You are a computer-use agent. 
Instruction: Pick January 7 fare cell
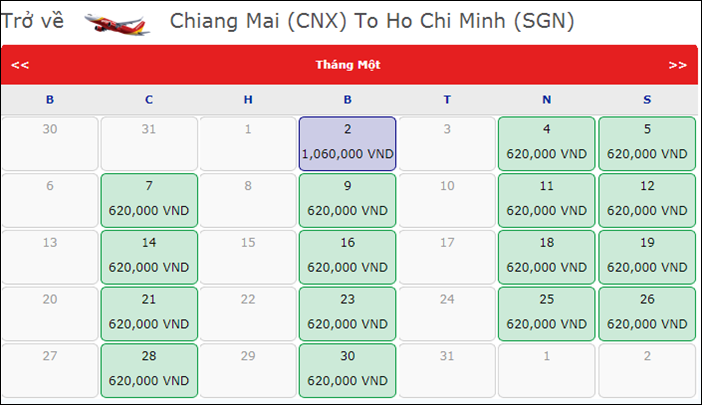(x=149, y=200)
